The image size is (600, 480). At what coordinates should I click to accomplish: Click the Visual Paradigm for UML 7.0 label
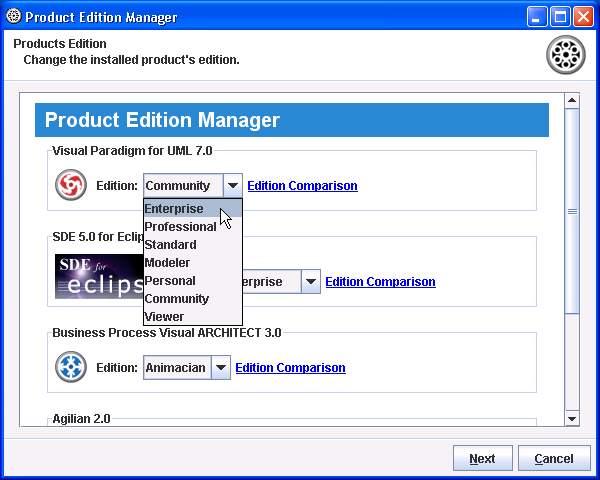tap(132, 151)
